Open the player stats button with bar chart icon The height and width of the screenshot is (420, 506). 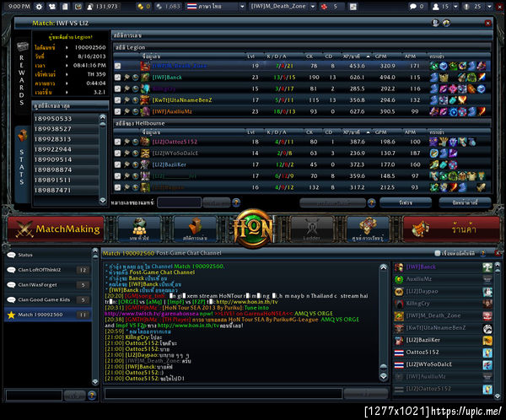(195, 229)
